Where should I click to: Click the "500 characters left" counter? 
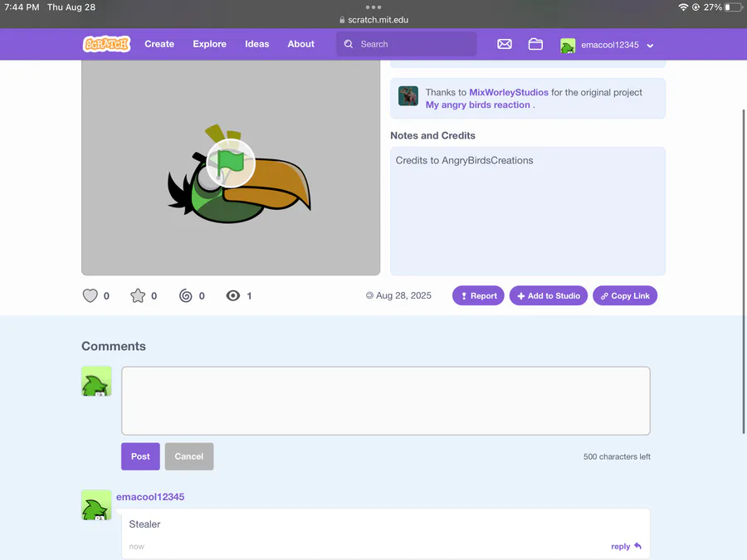point(617,456)
